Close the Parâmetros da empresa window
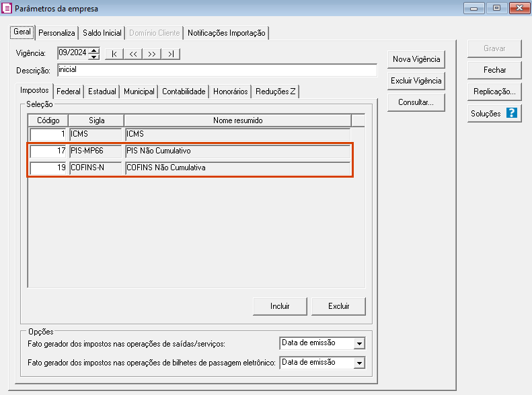532x395 pixels. [x=519, y=8]
